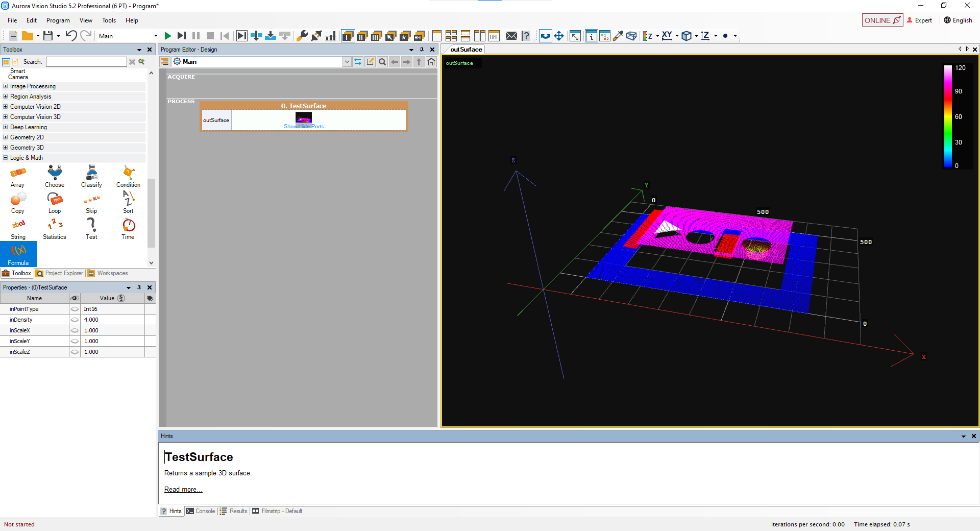Viewport: 980px width, 531px height.
Task: Toggle the ONLINE mode button
Action: 882,20
